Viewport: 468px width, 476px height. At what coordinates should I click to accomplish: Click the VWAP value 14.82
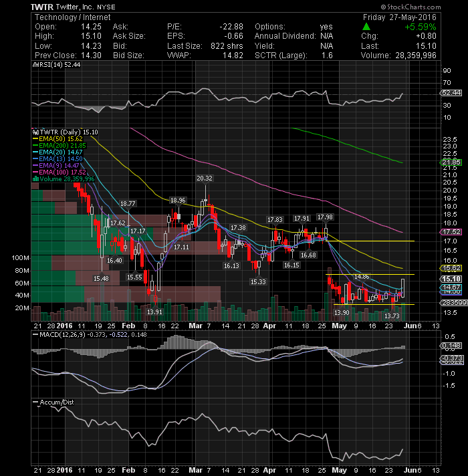(x=233, y=55)
